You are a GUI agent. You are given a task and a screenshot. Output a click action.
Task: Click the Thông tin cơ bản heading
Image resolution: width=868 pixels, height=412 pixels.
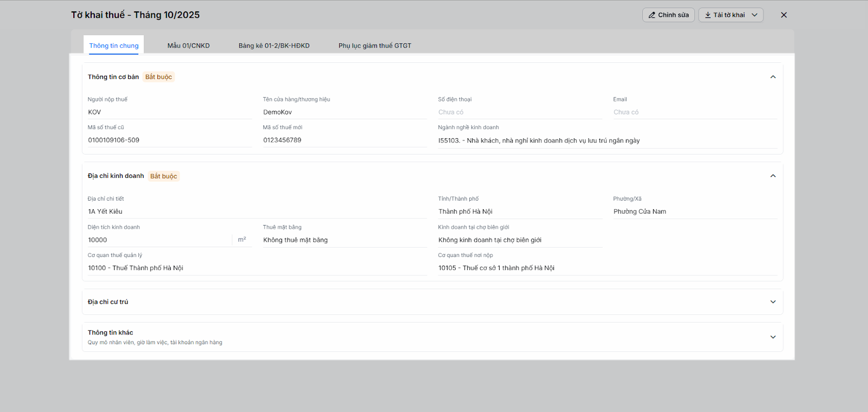pyautogui.click(x=113, y=77)
